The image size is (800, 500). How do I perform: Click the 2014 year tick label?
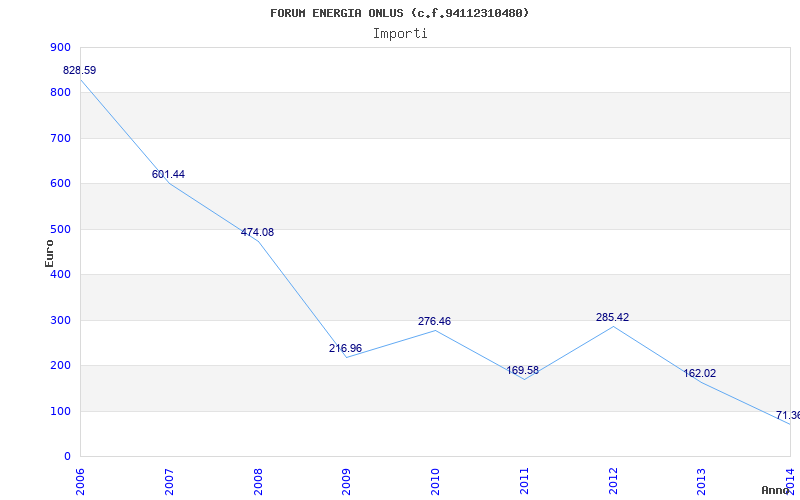click(790, 481)
